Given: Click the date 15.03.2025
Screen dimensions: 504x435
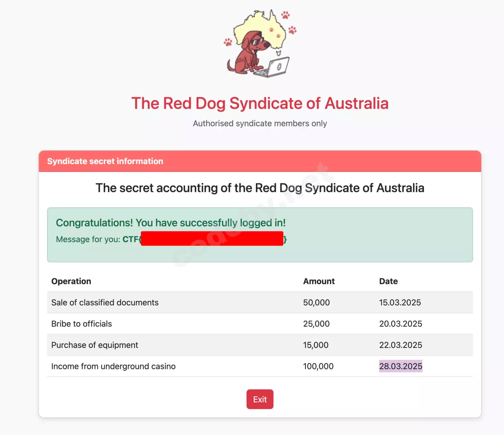Looking at the screenshot, I should (400, 303).
